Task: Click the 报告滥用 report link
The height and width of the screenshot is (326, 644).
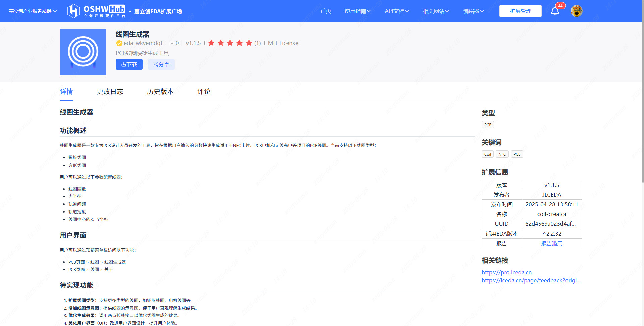Action: pos(552,243)
